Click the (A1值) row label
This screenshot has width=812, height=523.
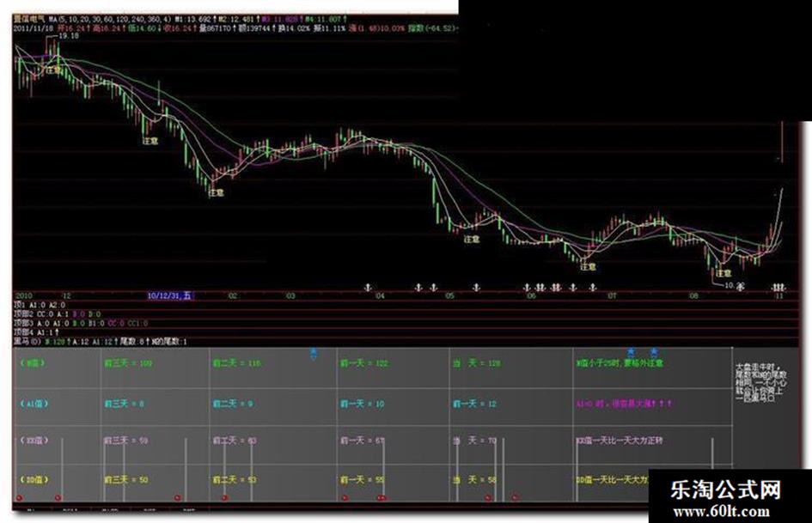[34, 404]
